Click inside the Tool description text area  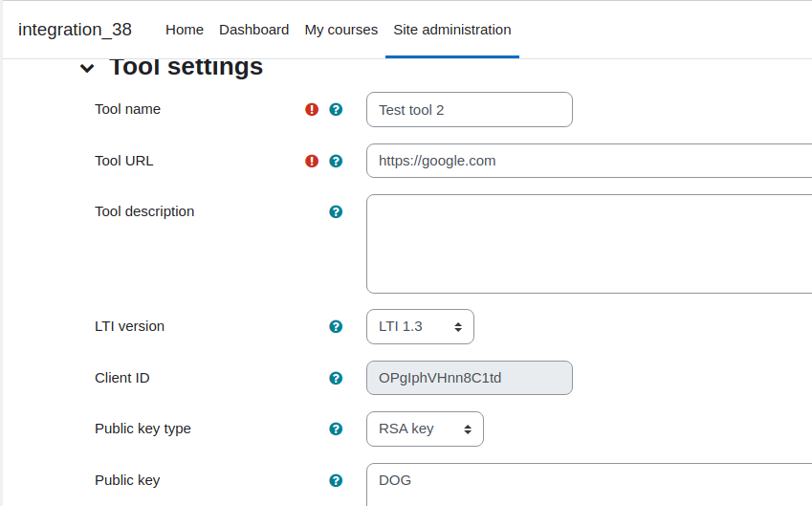pos(589,244)
